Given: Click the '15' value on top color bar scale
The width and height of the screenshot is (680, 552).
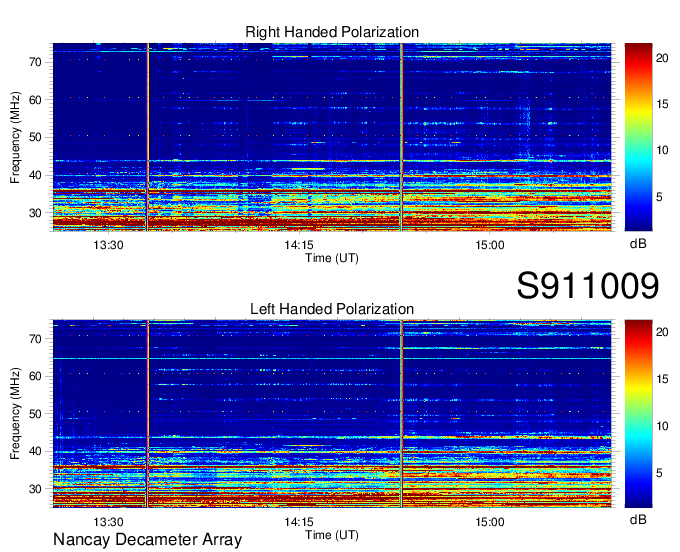Looking at the screenshot, I should [662, 105].
